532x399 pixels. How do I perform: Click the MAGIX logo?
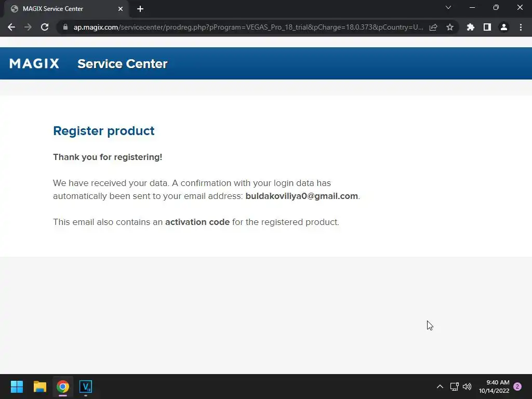[34, 63]
